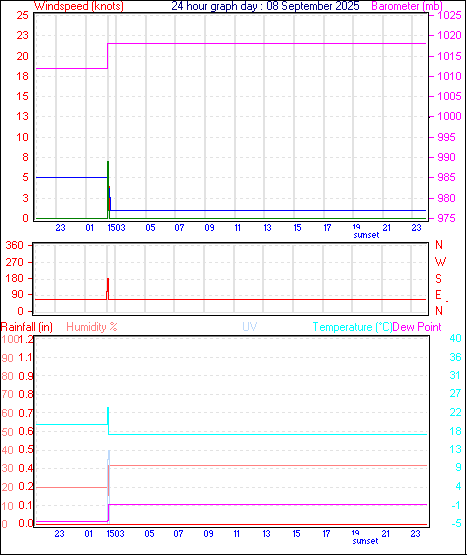Click the magenta barometer step-up point
Viewport: 467px width, 559px height.
tap(108, 43)
